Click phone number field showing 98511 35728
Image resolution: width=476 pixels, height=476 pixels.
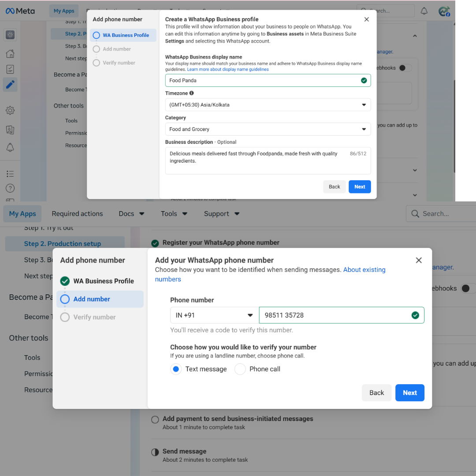tap(342, 315)
